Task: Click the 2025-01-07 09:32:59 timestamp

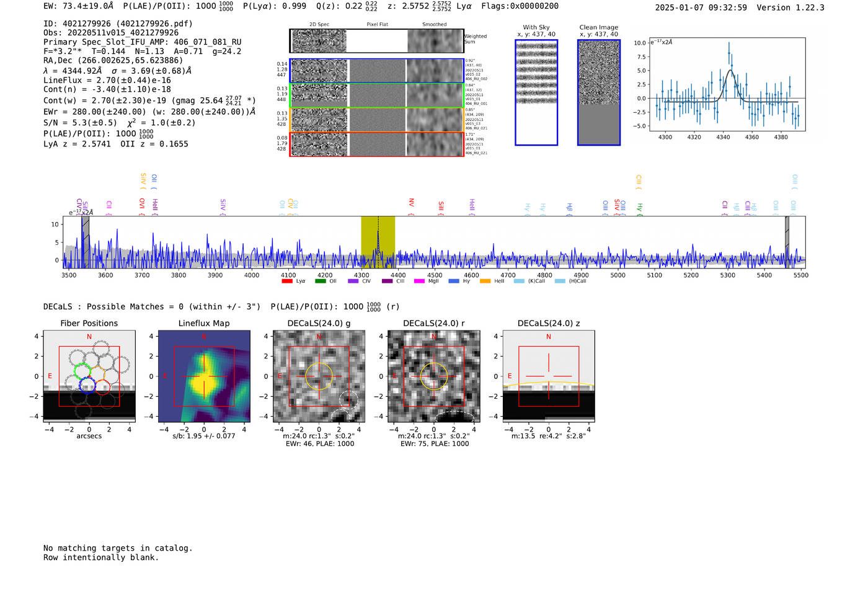Action: click(x=701, y=7)
